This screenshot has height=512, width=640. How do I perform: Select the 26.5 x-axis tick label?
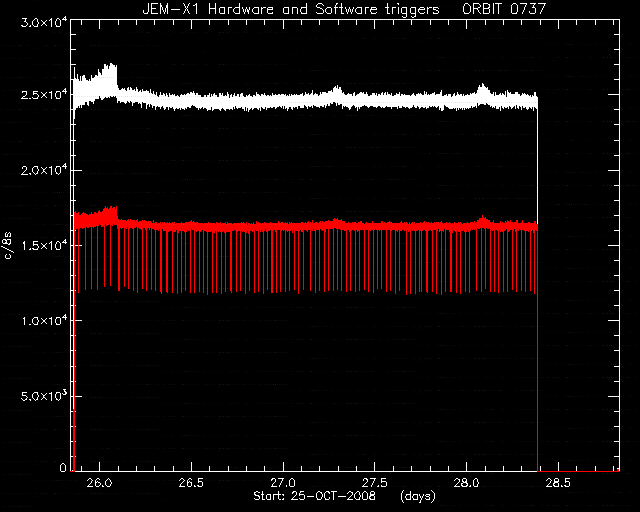191,483
